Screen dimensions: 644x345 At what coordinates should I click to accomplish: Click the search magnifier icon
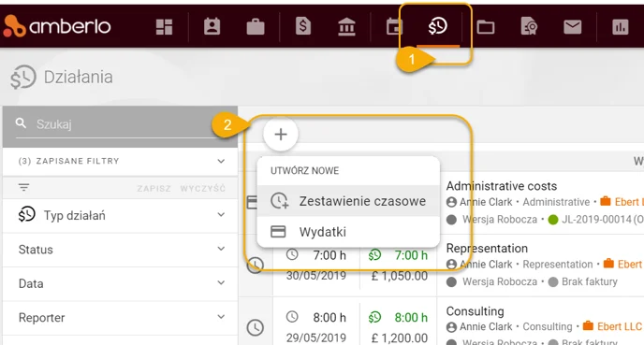coord(21,123)
